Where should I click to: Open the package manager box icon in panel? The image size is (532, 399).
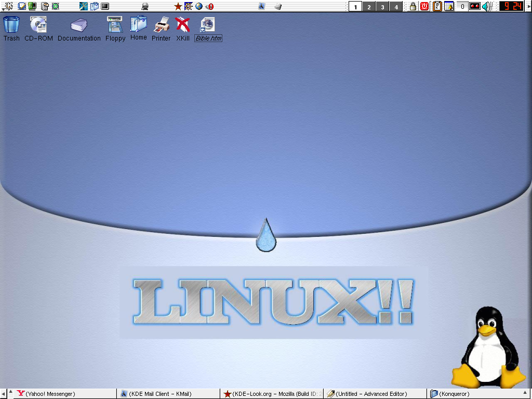coord(45,6)
